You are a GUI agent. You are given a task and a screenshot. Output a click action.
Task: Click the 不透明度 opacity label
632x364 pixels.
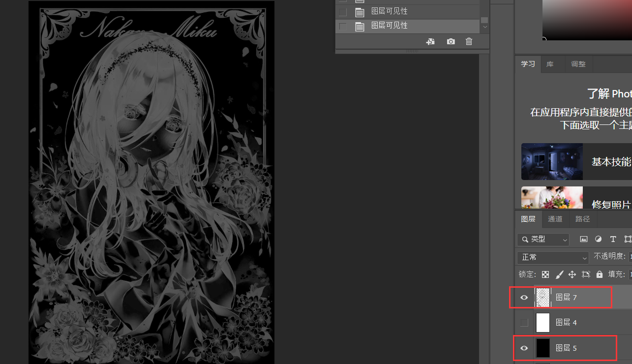tap(610, 256)
